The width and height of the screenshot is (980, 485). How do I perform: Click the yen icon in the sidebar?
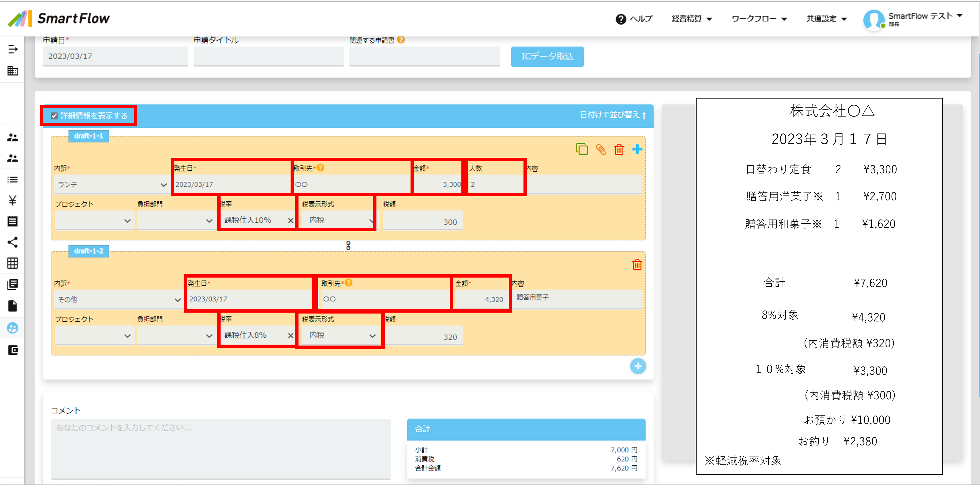tap(13, 200)
